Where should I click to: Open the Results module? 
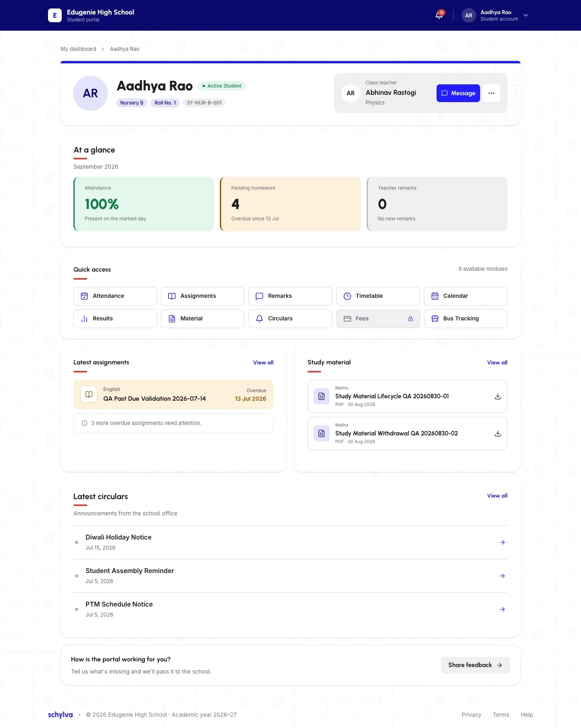(x=115, y=319)
